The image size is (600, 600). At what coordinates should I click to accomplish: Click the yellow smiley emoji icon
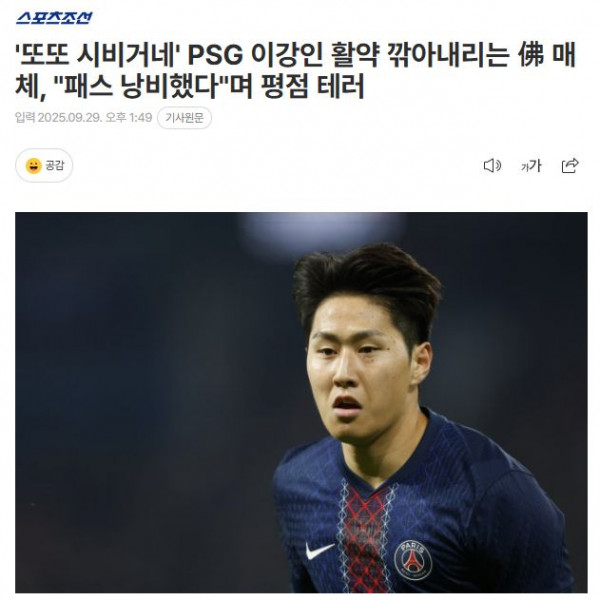pyautogui.click(x=34, y=166)
